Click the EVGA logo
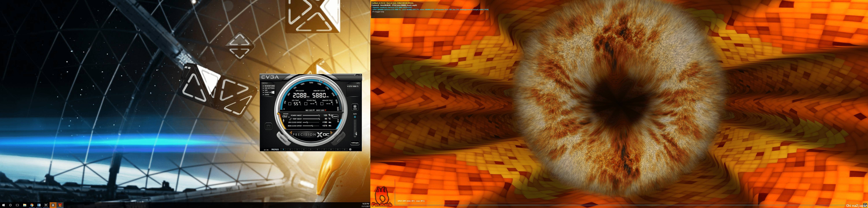 coord(270,77)
